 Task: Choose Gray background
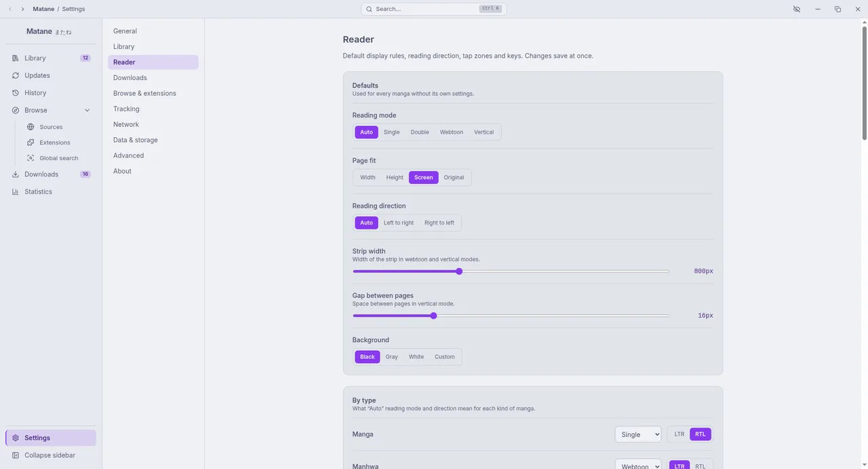coord(392,357)
